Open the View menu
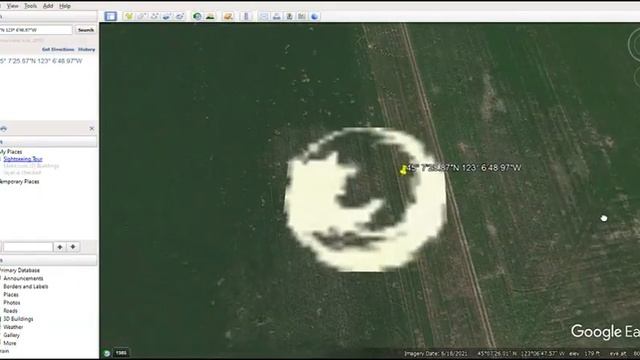The width and height of the screenshot is (640, 360). click(x=12, y=6)
